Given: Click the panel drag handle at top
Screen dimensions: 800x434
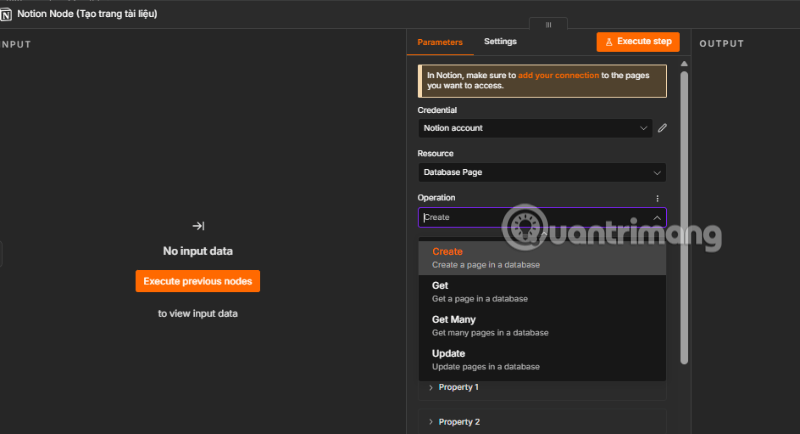Looking at the screenshot, I should click(x=548, y=24).
